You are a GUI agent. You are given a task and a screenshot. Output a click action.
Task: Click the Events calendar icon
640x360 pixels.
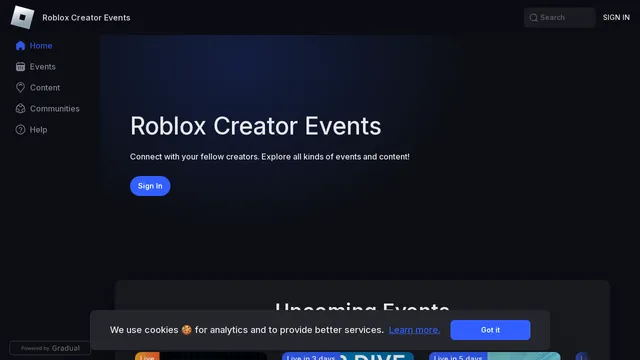tap(20, 67)
